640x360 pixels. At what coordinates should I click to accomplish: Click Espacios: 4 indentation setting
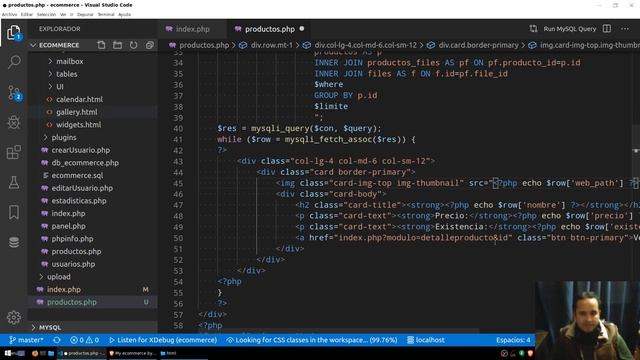(x=513, y=340)
